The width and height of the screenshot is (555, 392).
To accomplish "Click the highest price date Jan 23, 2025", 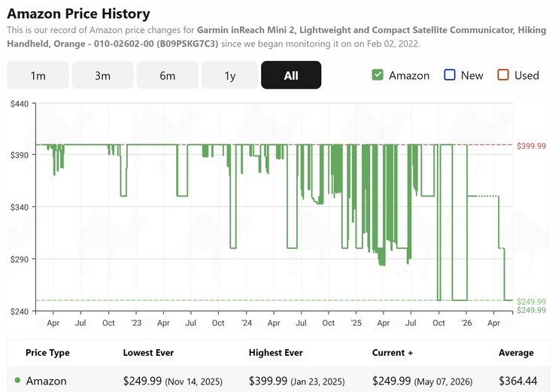I will pos(317,381).
